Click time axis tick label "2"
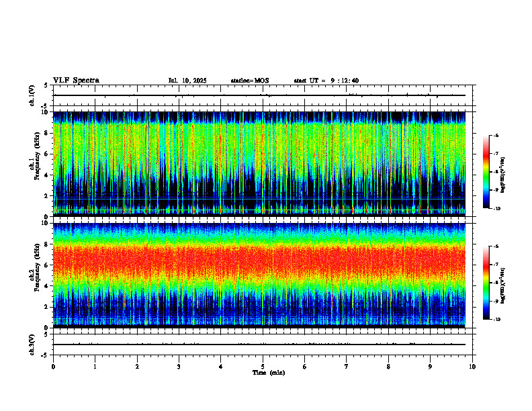The height and width of the screenshot is (411, 532). pyautogui.click(x=137, y=367)
